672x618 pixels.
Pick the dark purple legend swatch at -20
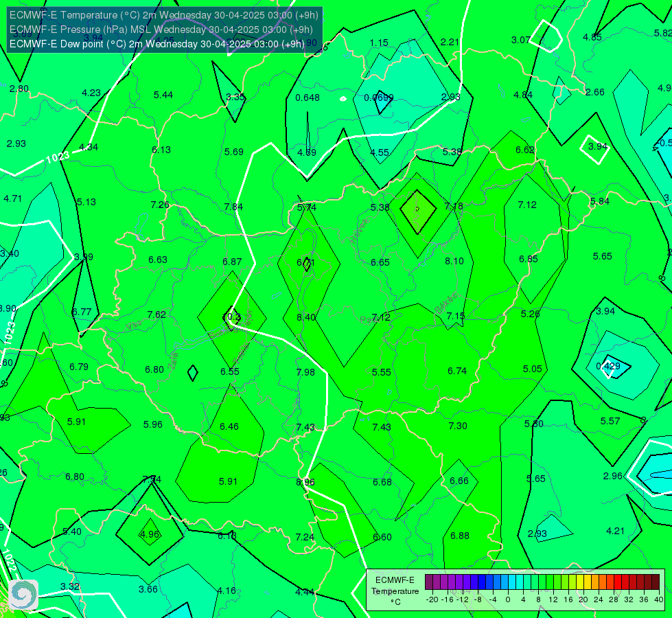428,582
